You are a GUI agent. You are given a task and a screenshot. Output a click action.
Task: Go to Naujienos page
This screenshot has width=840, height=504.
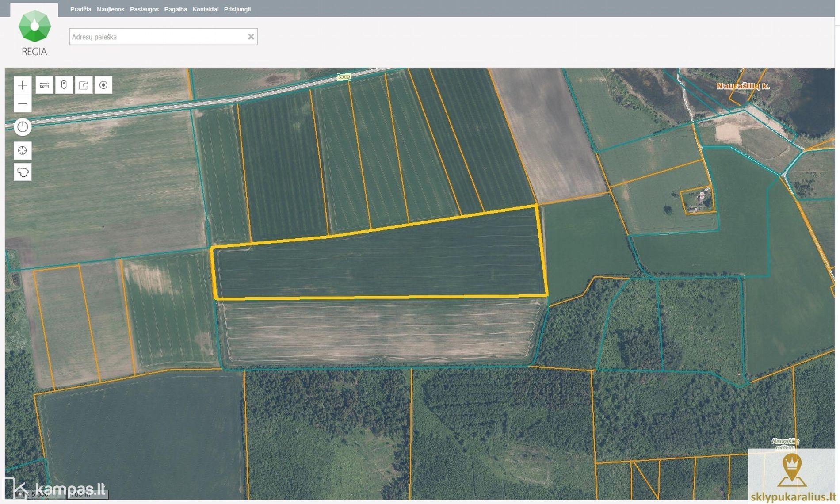[111, 9]
